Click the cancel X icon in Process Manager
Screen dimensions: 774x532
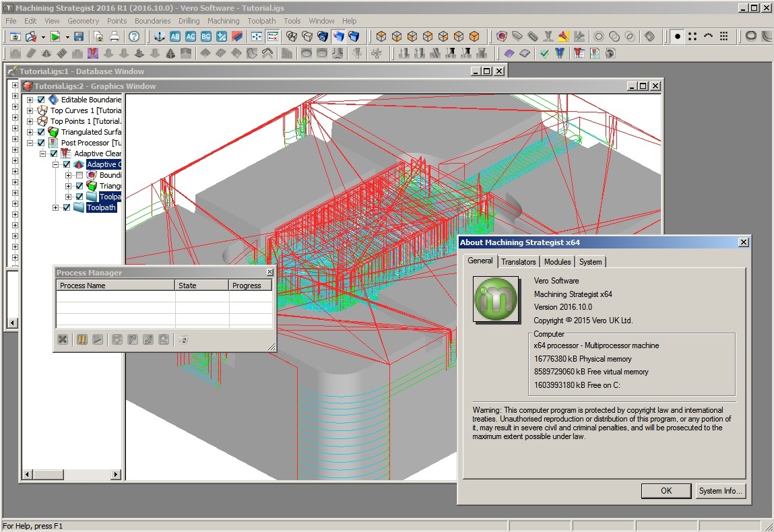(x=63, y=339)
